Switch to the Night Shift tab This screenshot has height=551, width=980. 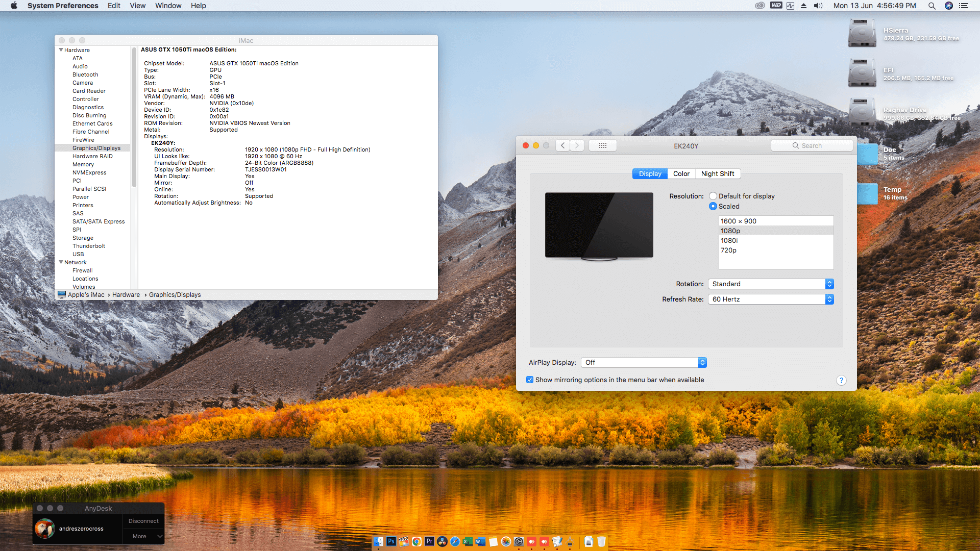[x=717, y=173]
